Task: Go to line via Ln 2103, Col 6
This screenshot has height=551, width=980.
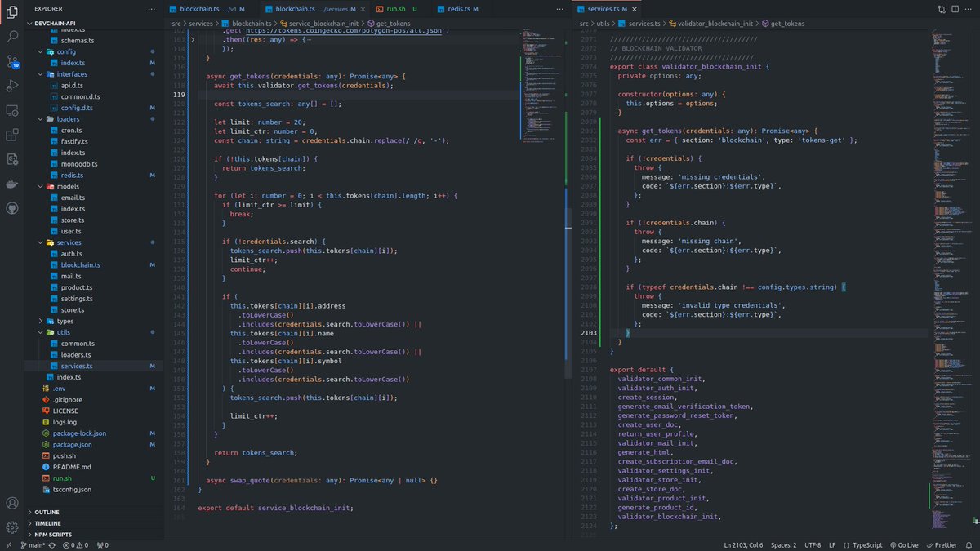Action: [x=742, y=544]
